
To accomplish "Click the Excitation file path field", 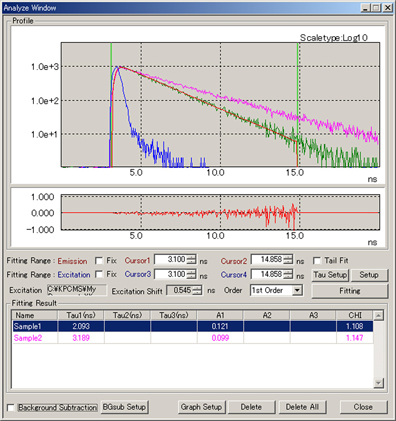I will 77,290.
